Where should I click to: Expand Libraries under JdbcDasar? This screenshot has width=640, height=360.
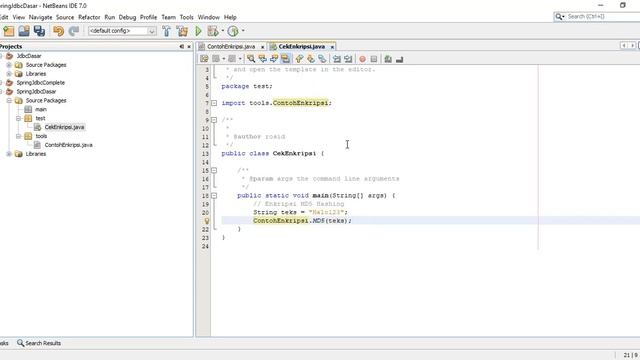9,74
